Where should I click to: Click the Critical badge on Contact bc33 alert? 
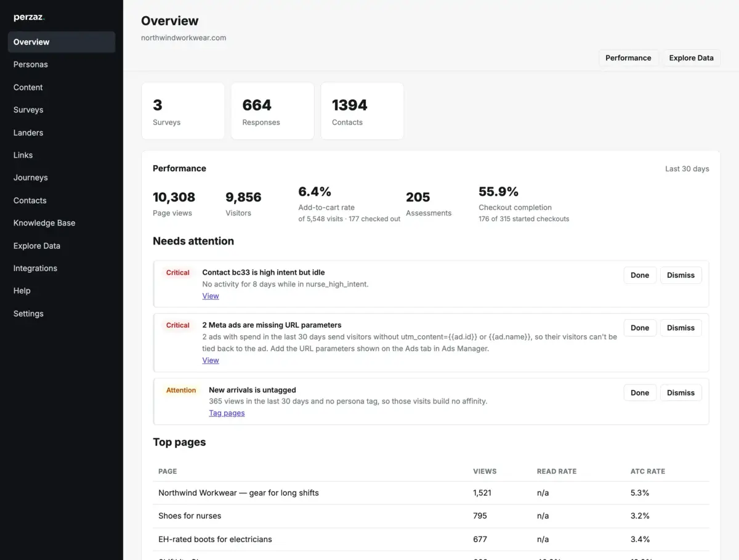[178, 272]
